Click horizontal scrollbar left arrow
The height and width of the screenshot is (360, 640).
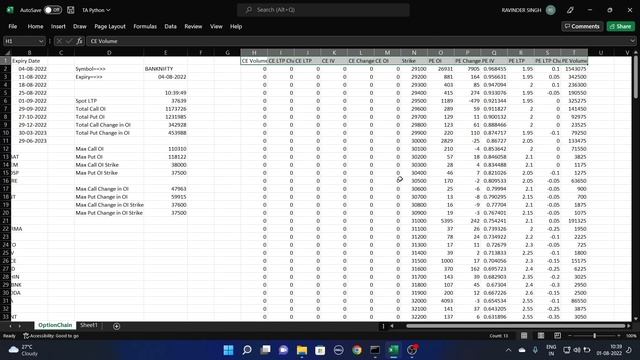[x=392, y=326]
